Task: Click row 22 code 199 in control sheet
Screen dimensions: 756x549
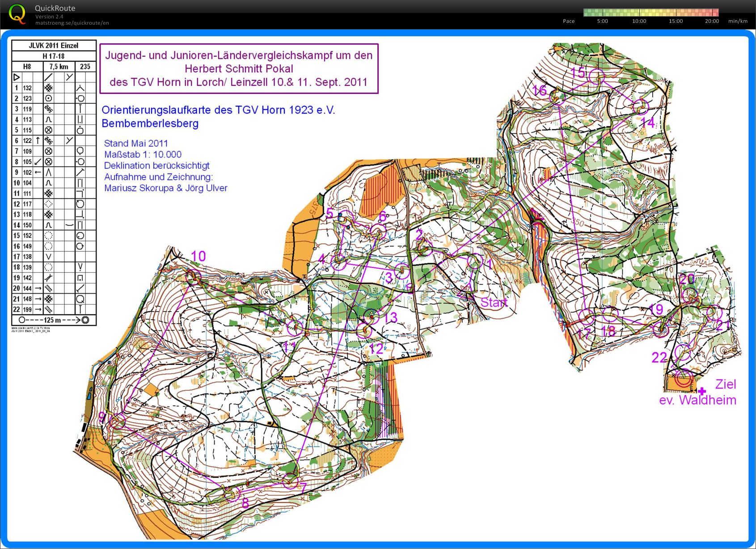Action: coord(27,309)
